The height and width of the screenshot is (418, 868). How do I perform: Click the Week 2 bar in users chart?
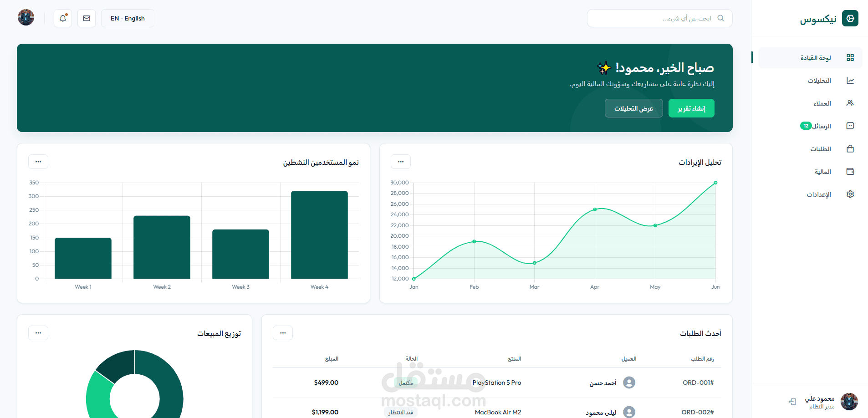pos(162,247)
